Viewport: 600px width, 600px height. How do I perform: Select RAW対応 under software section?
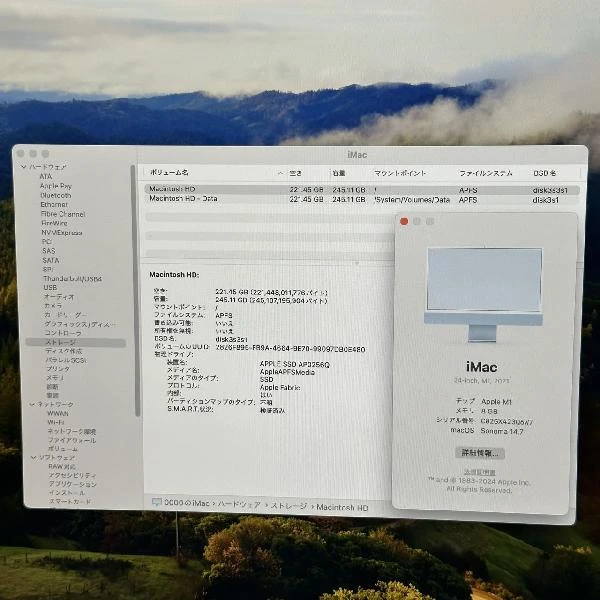click(x=62, y=466)
